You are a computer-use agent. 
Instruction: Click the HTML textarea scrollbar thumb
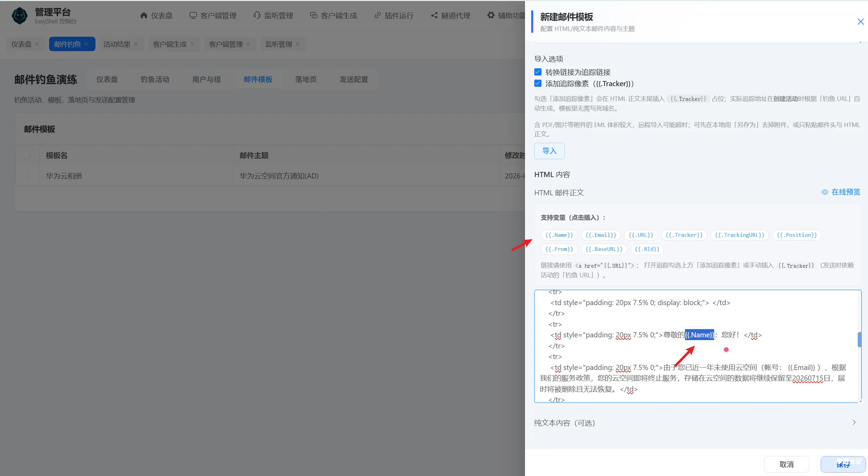tap(859, 339)
